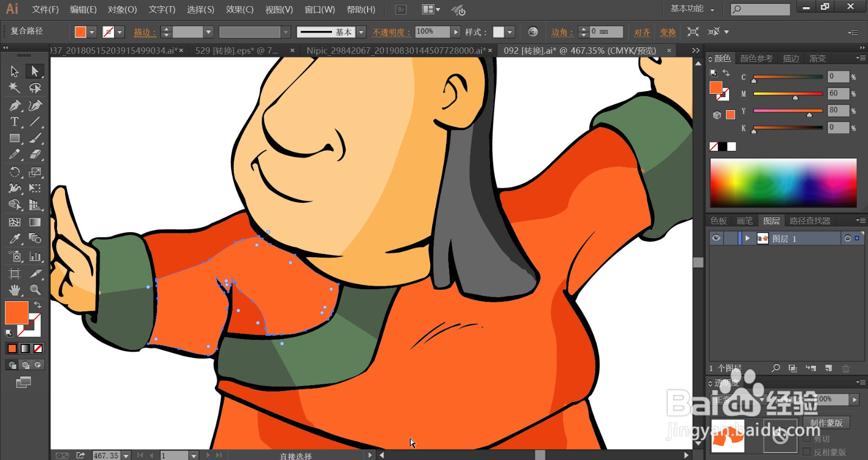The image size is (868, 460).
Task: Select the Rotate tool
Action: (15, 172)
